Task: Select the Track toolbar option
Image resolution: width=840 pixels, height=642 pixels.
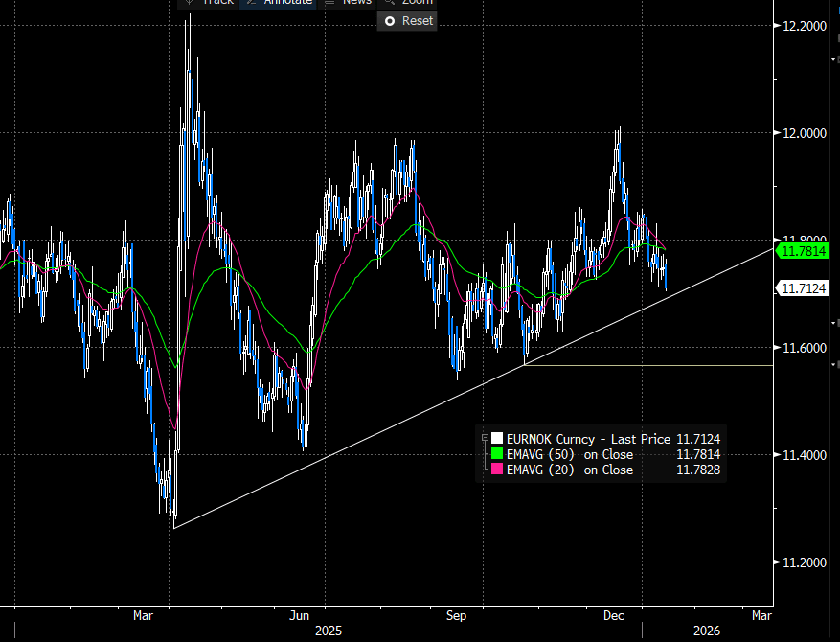Action: (209, 3)
